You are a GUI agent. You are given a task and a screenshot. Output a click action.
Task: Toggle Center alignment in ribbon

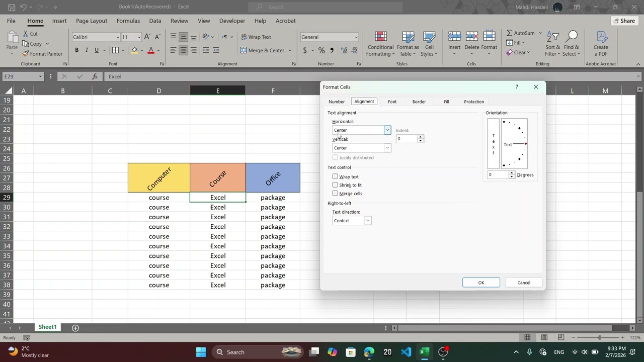coord(183,50)
